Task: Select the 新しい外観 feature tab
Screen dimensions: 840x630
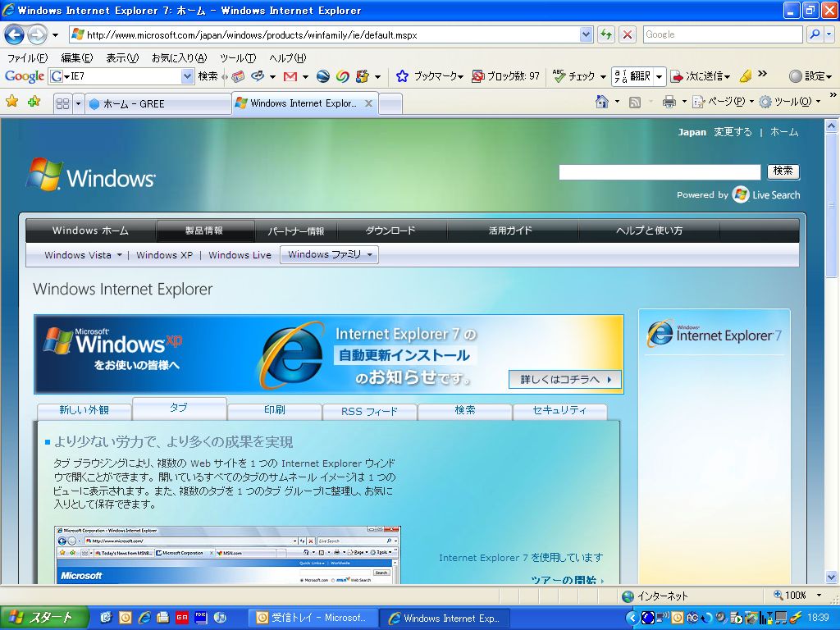Action: tap(84, 410)
